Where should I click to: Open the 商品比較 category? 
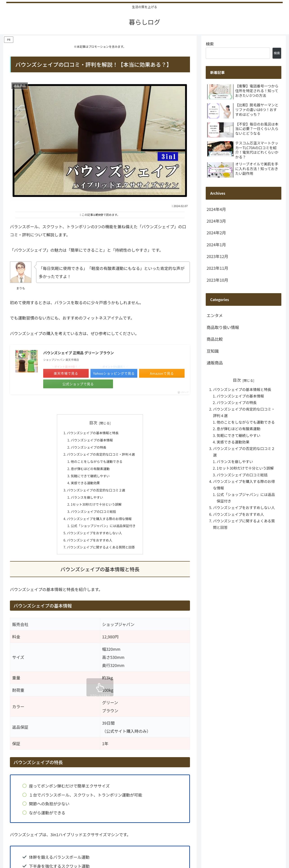tap(215, 339)
